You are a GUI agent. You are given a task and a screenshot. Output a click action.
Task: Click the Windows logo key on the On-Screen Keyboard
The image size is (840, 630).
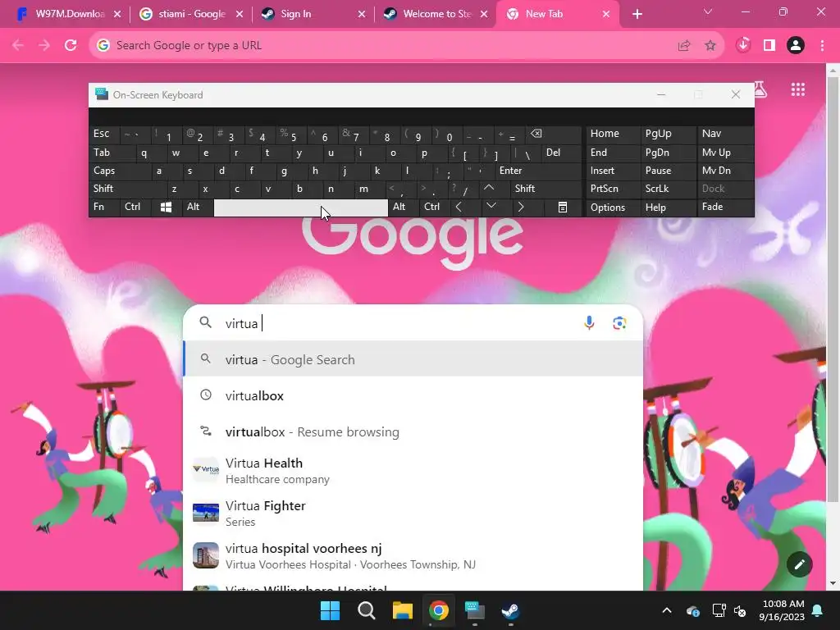tap(166, 208)
